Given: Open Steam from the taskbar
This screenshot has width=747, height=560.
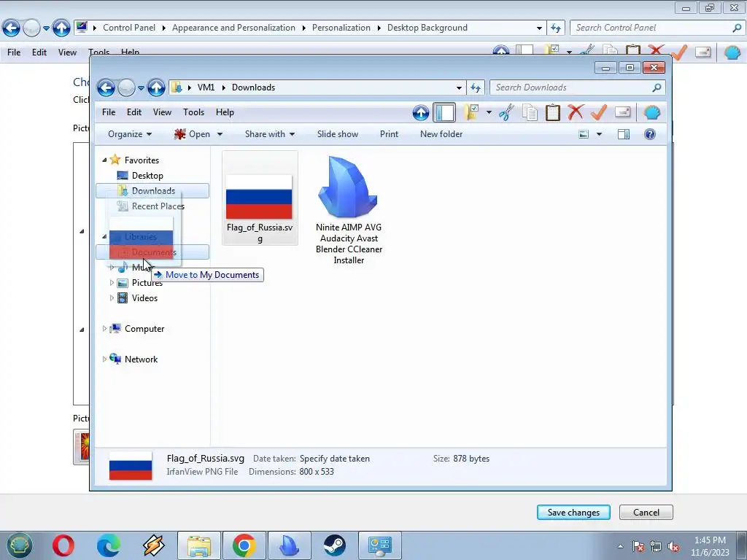Looking at the screenshot, I should point(334,545).
